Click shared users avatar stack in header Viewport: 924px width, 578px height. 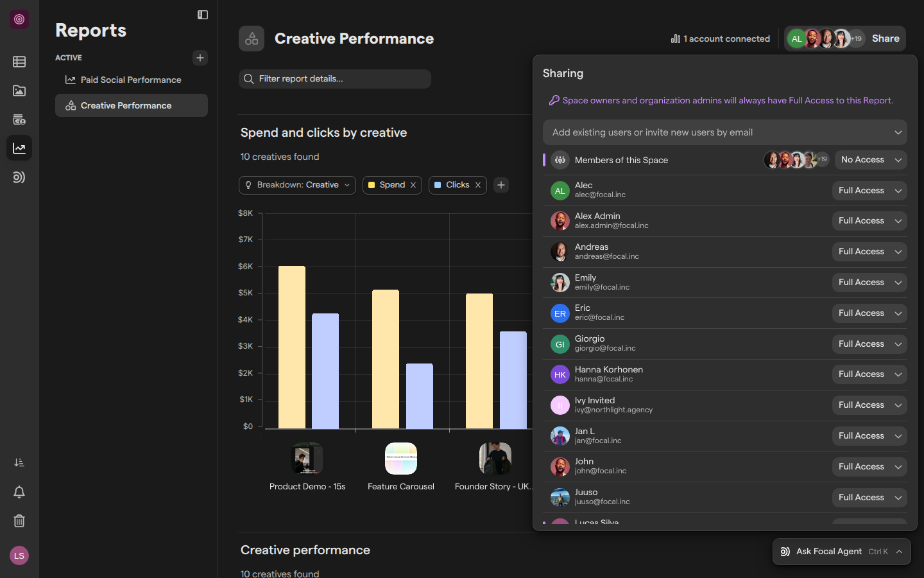coord(825,39)
